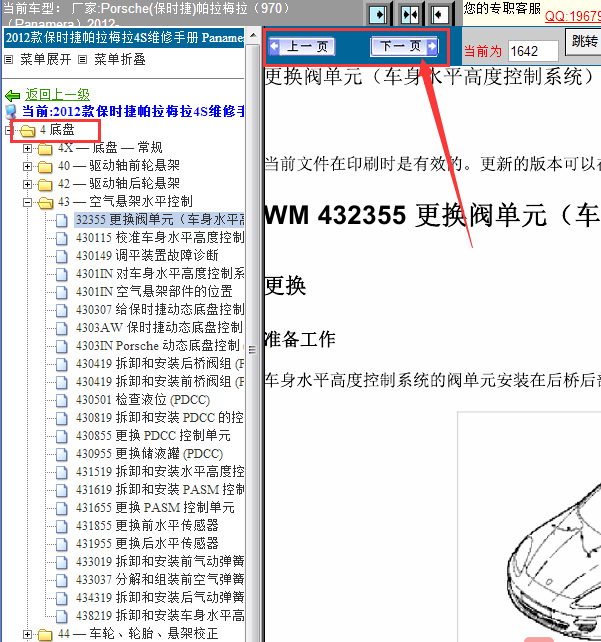Select folder icon of 4X — 底盘 — 常规
The height and width of the screenshot is (642, 601).
pyautogui.click(x=45, y=149)
